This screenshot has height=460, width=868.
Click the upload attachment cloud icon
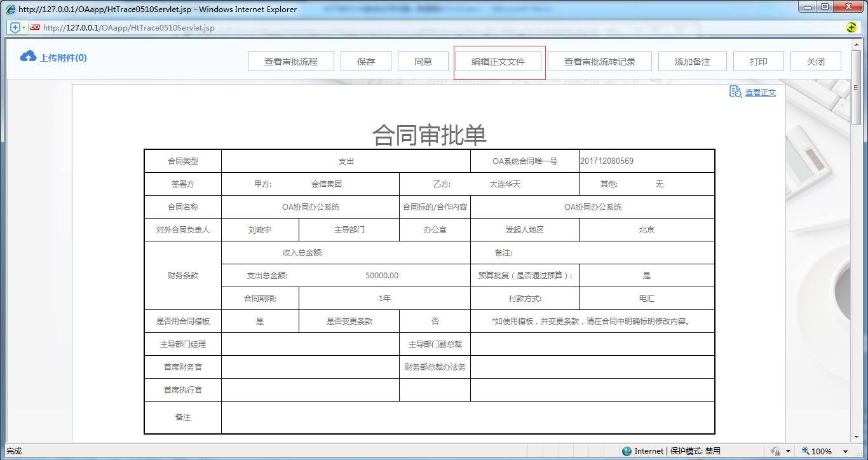point(27,55)
